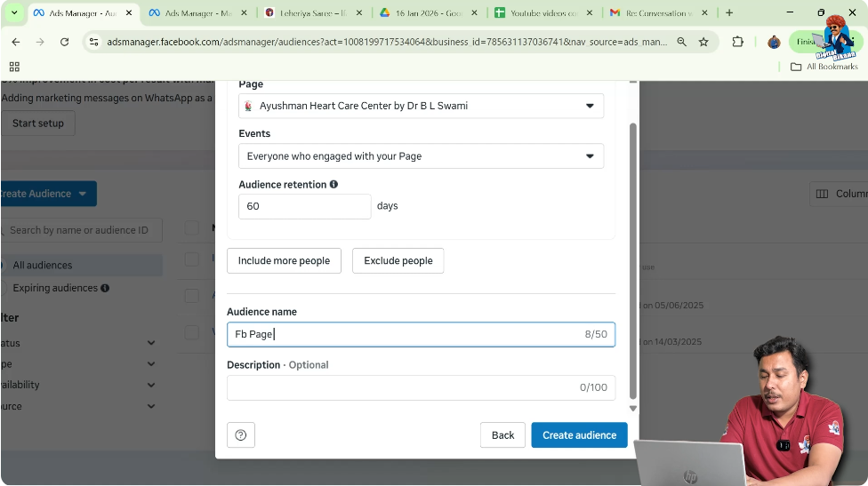The height and width of the screenshot is (486, 868).
Task: Open the Events dropdown for page engagement
Action: [x=421, y=155]
